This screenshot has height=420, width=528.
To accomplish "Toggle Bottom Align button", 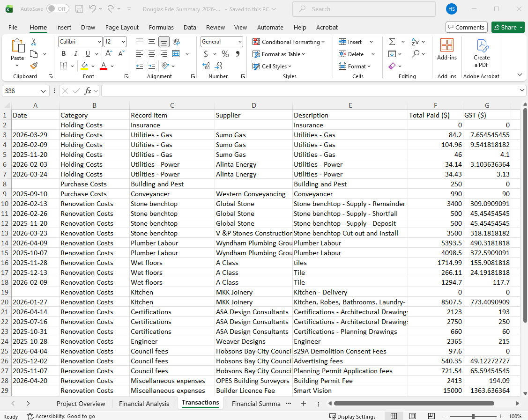I will pyautogui.click(x=164, y=42).
